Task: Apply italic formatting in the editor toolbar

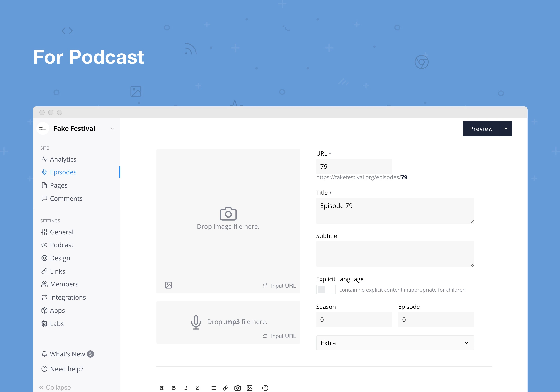Action: [186, 388]
